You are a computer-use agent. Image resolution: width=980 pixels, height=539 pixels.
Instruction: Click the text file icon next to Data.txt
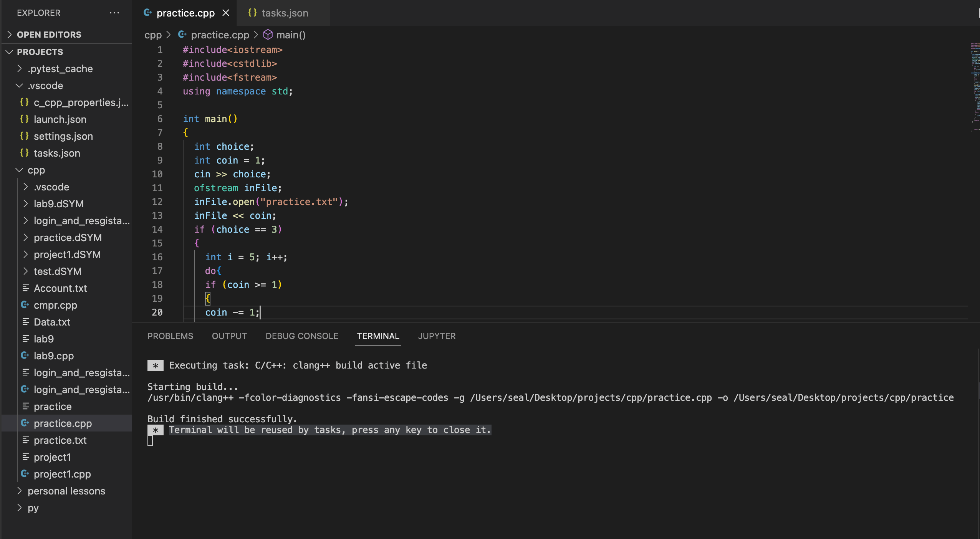(x=26, y=322)
